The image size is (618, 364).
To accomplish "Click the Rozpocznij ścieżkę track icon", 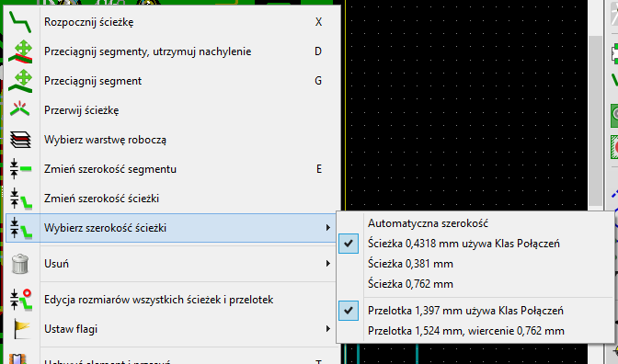I will click(x=20, y=22).
